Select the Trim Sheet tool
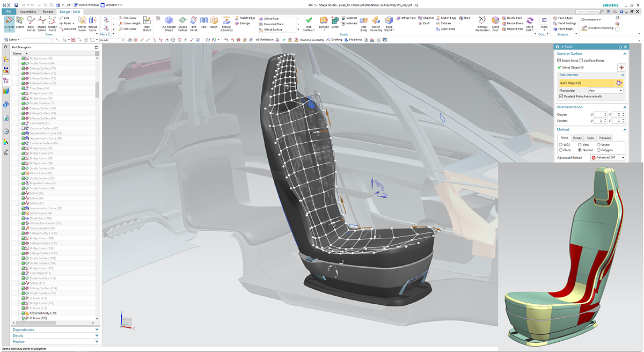This screenshot has width=644, height=352. [x=194, y=21]
